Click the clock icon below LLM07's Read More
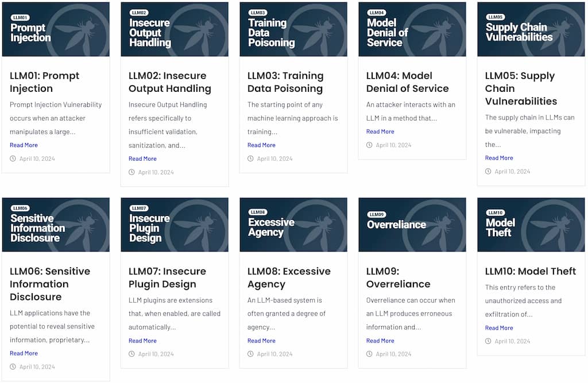 coord(131,354)
